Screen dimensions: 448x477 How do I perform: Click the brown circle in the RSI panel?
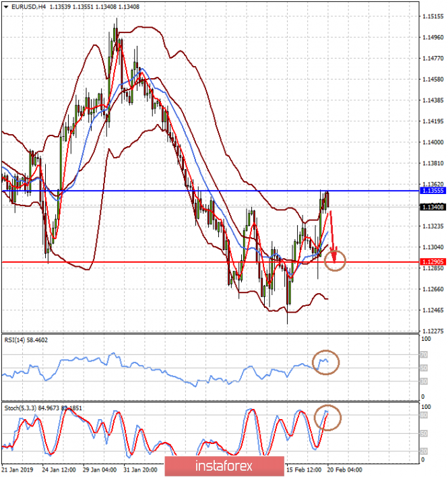327,362
